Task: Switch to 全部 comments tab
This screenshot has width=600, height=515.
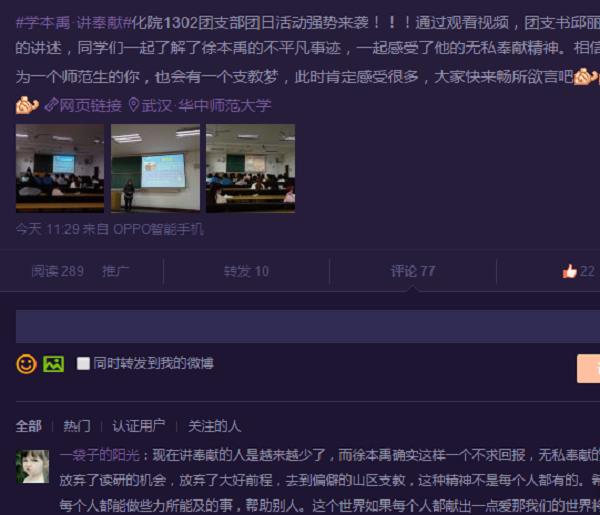Action: (29, 425)
